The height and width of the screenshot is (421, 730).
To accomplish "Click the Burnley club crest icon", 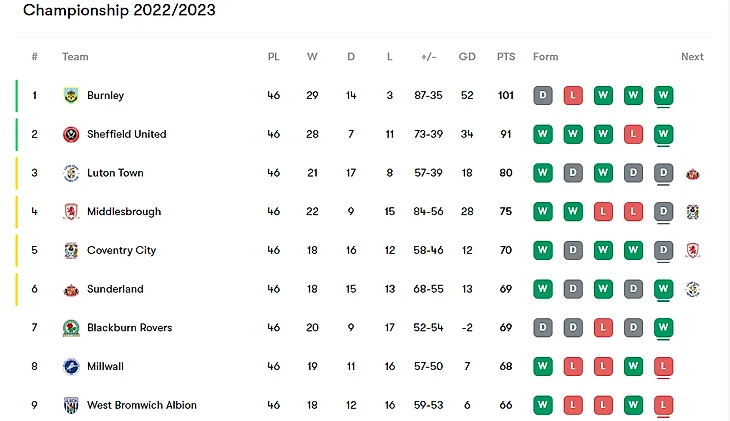I will 71,95.
